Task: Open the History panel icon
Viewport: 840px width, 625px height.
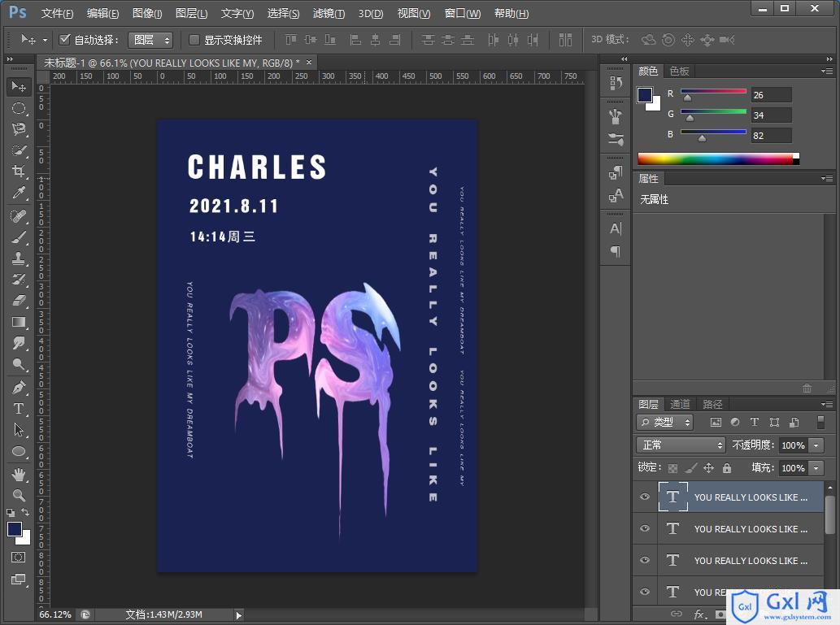Action: point(616,82)
